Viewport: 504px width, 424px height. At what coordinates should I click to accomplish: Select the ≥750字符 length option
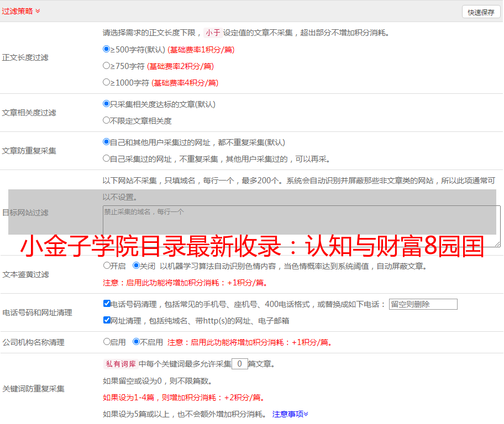coord(107,66)
